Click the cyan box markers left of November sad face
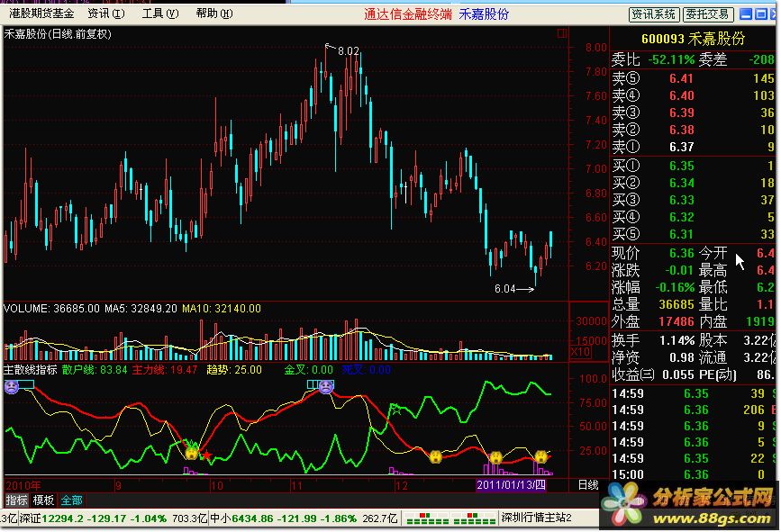Screen dimensions: 781x532 click(x=313, y=384)
